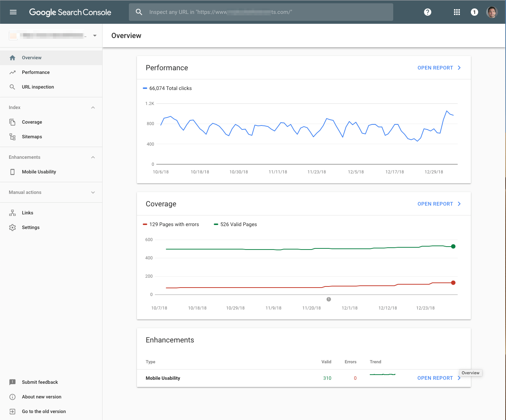Collapse the Enhancements sidebar section

point(93,157)
